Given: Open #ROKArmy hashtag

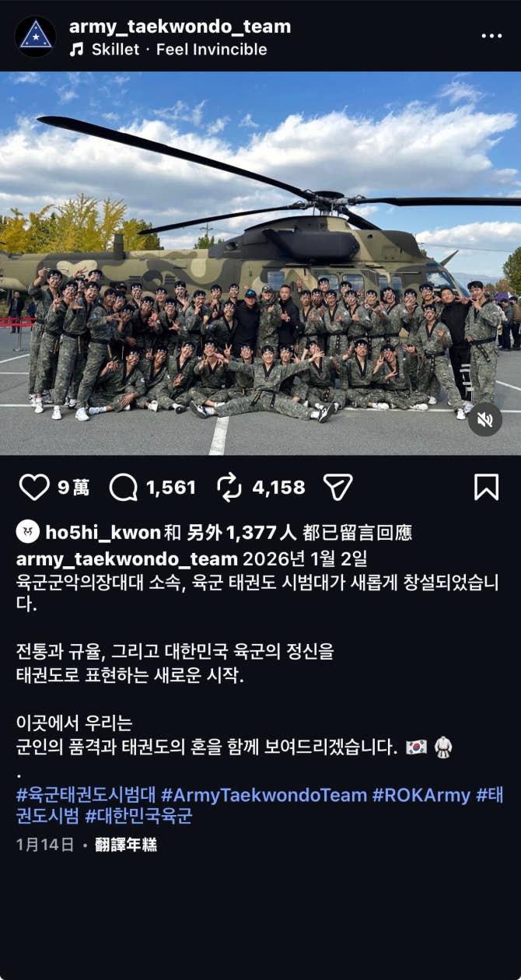Looking at the screenshot, I should pyautogui.click(x=421, y=795).
